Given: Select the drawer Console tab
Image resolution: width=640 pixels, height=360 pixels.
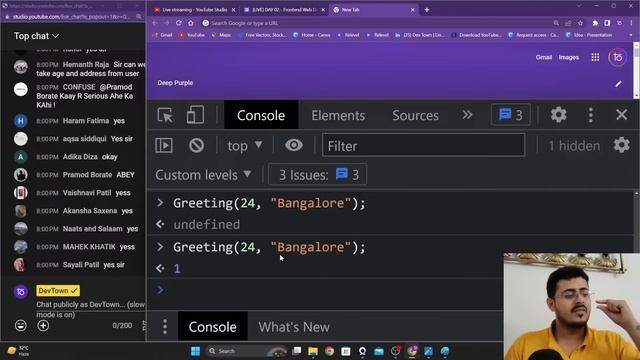Looking at the screenshot, I should (212, 327).
